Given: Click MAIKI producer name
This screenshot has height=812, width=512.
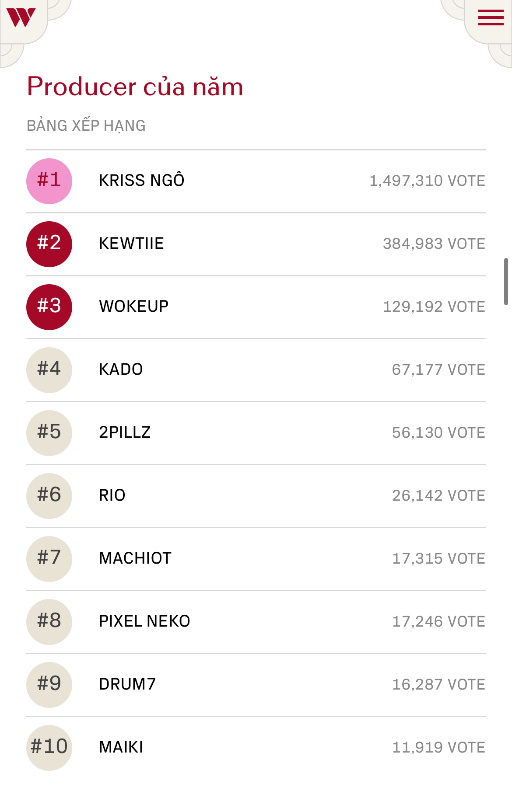Looking at the screenshot, I should [x=121, y=747].
